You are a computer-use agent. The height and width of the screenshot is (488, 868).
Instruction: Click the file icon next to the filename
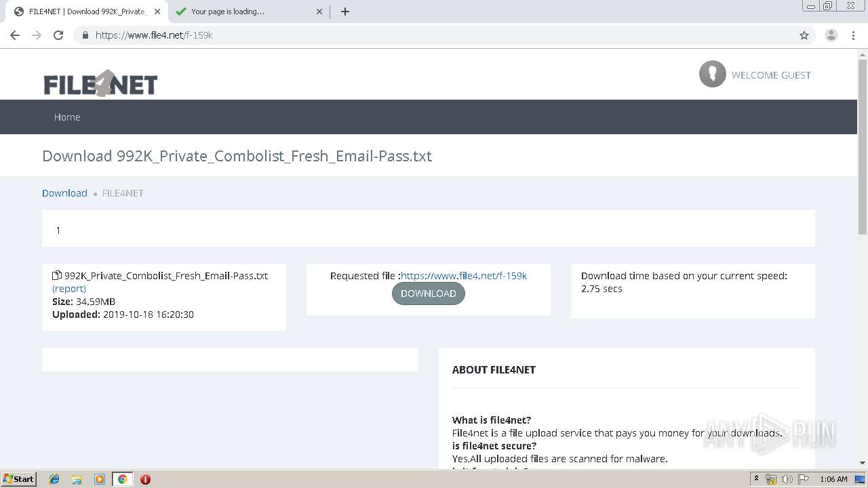coord(57,275)
